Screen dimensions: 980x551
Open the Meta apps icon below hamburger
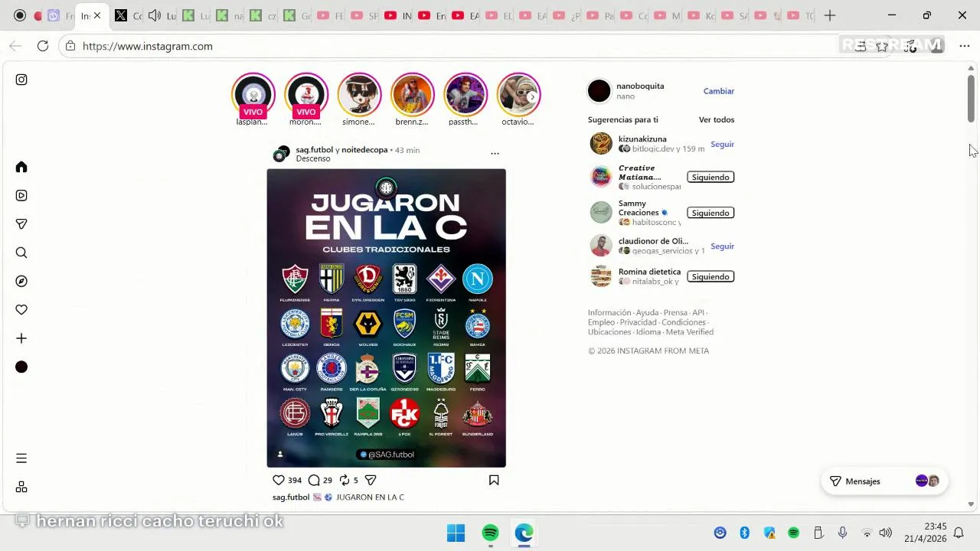(21, 487)
